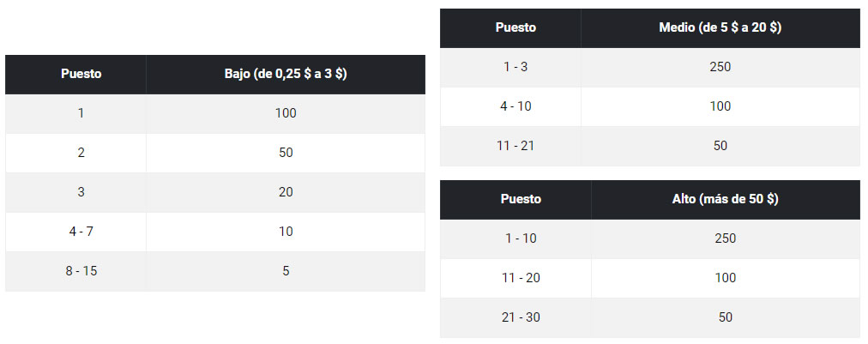This screenshot has height=344, width=868.
Task: Click the '8 - 15' position cell
Action: tap(81, 271)
